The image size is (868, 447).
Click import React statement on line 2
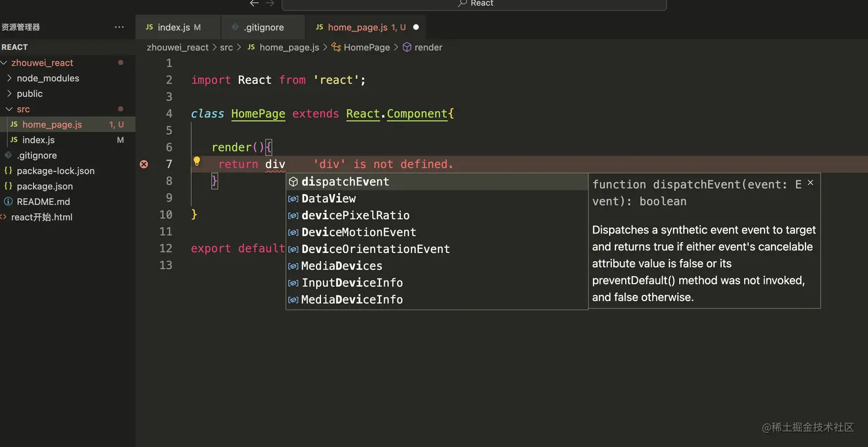point(278,80)
